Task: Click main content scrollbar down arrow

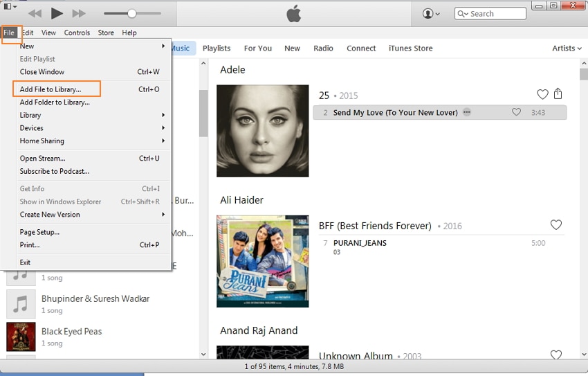Action: pyautogui.click(x=584, y=354)
